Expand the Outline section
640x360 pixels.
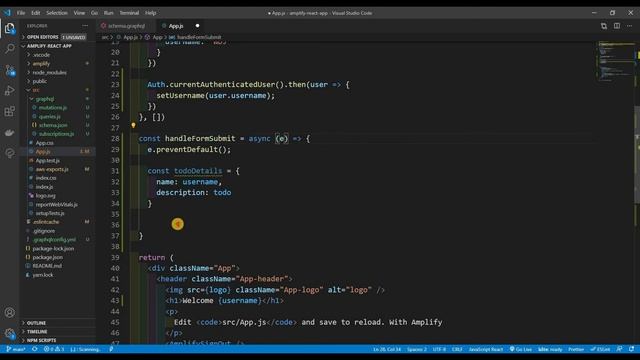[x=36, y=323]
